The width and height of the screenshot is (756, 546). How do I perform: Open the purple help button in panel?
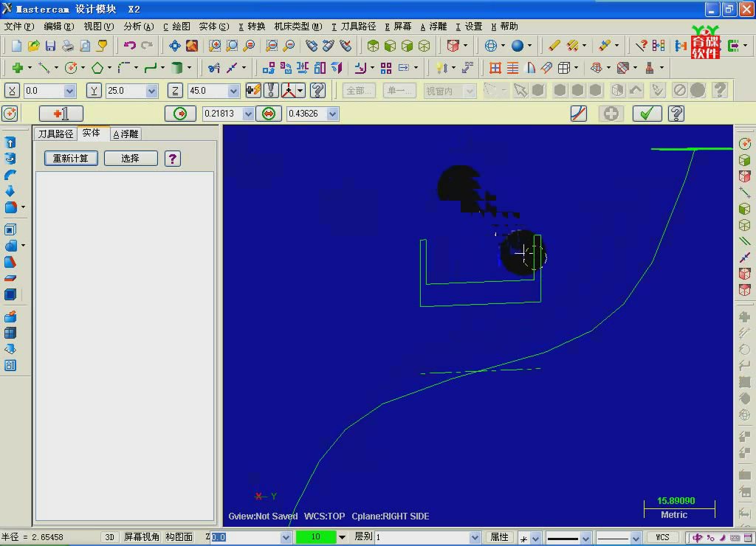tap(173, 158)
